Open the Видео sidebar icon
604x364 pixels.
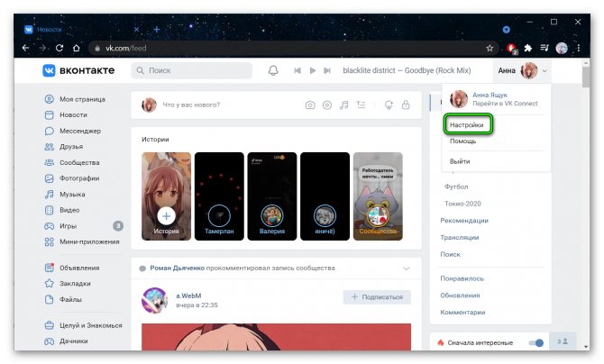pyautogui.click(x=50, y=210)
